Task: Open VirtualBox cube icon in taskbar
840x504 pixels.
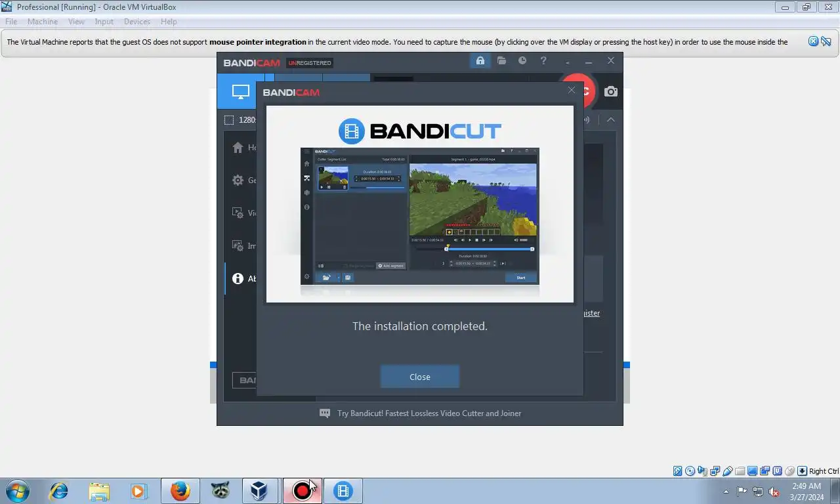Action: tap(261, 491)
